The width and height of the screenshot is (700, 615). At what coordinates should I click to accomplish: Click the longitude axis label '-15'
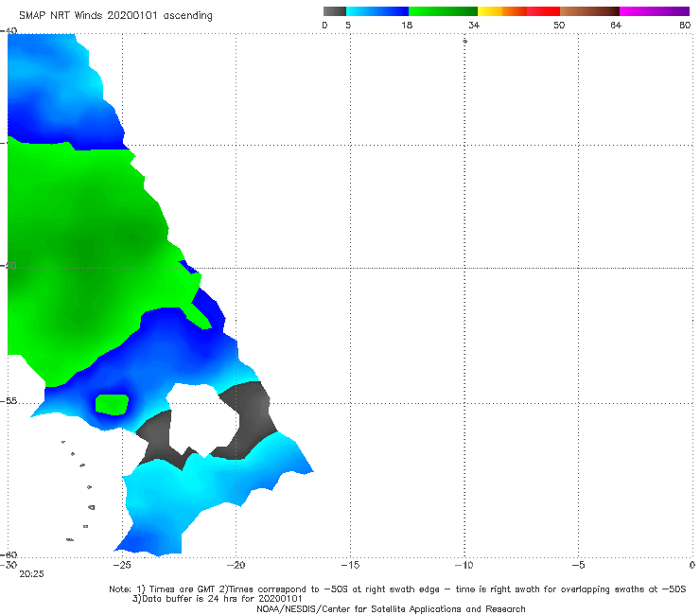[350, 565]
